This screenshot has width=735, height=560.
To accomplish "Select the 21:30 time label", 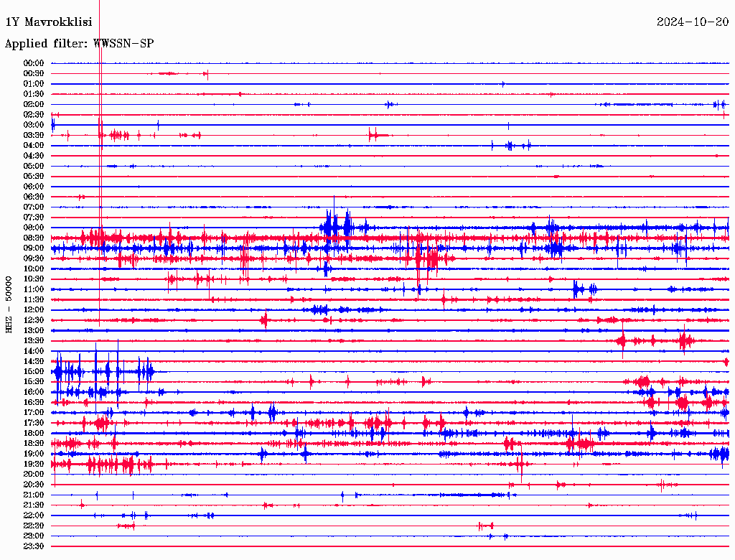I will pos(34,505).
